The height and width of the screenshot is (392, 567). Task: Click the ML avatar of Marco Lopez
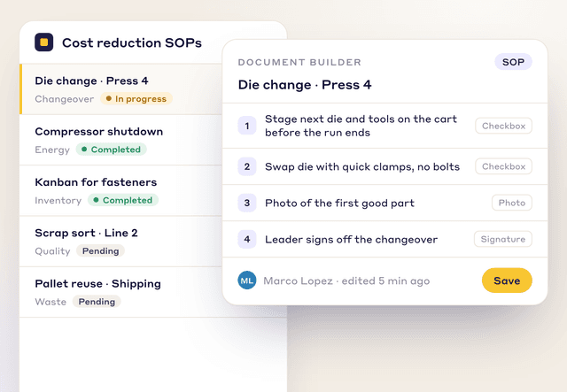coord(247,281)
